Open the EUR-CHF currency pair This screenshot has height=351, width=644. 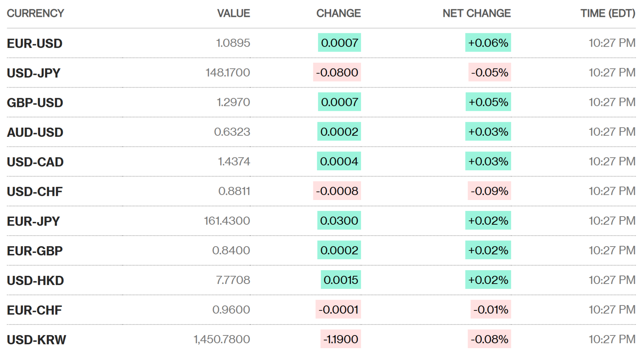(34, 310)
